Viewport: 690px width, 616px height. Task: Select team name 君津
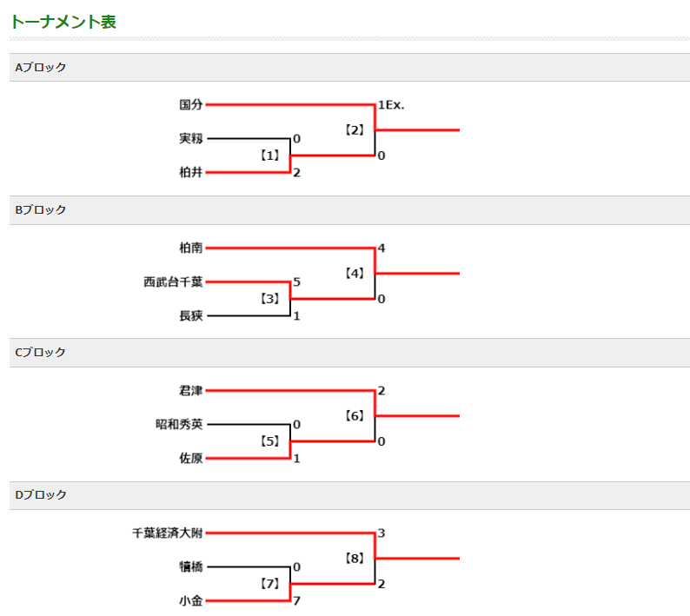[191, 391]
